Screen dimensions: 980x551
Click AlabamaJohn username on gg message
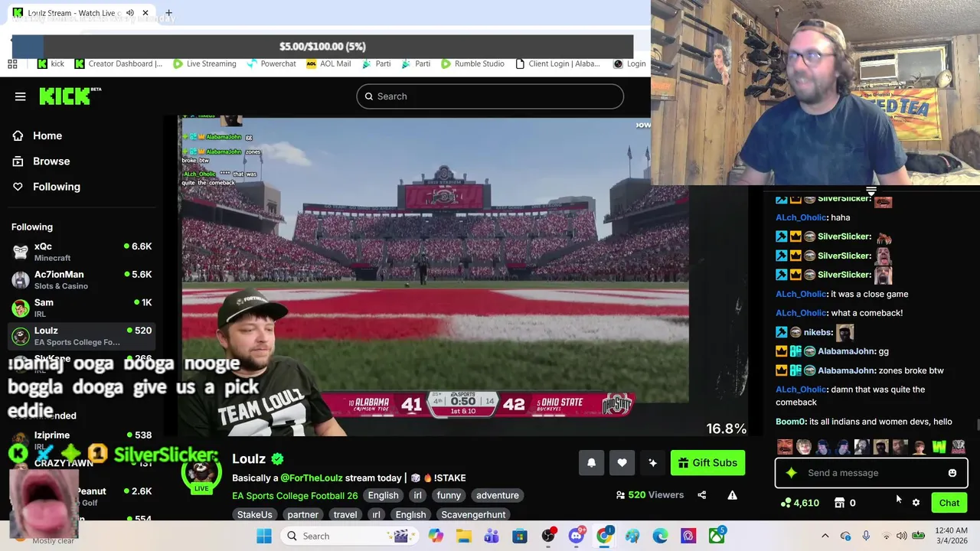tap(845, 351)
